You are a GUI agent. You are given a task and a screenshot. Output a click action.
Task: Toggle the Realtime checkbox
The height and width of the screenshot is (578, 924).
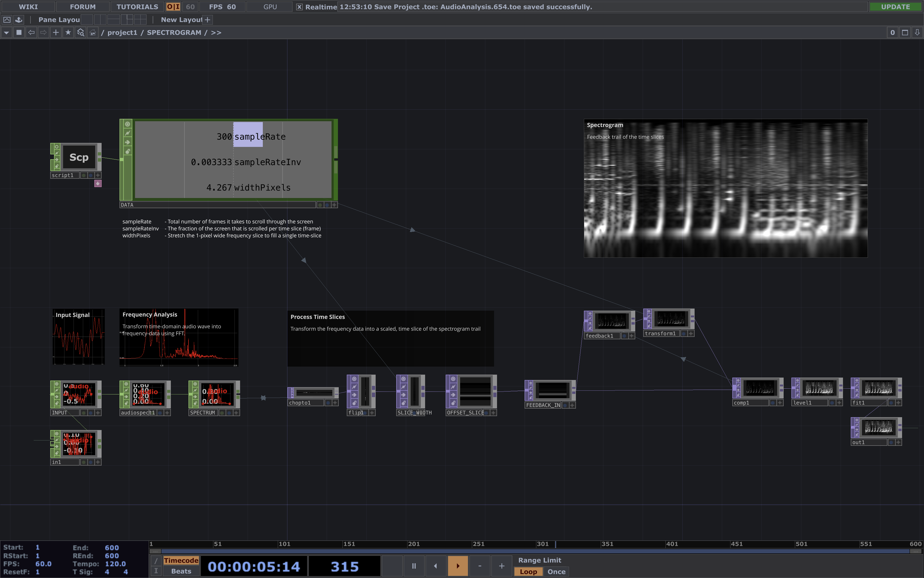point(300,7)
